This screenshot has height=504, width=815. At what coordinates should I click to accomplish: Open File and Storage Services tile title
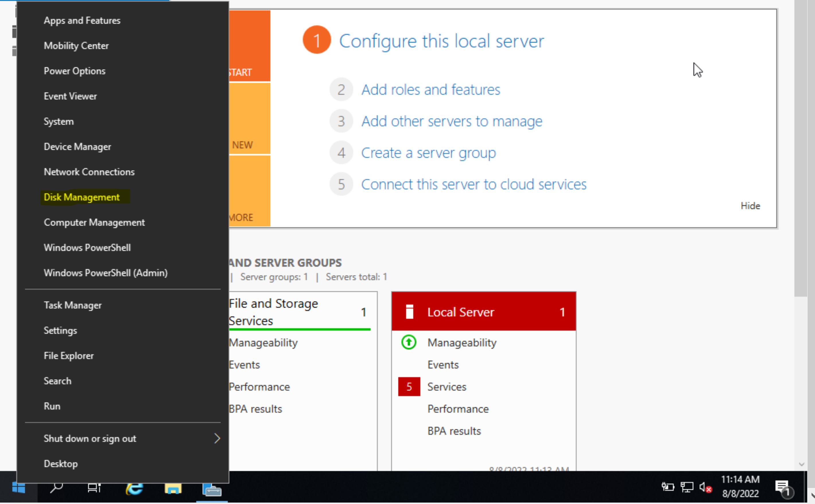coord(273,312)
